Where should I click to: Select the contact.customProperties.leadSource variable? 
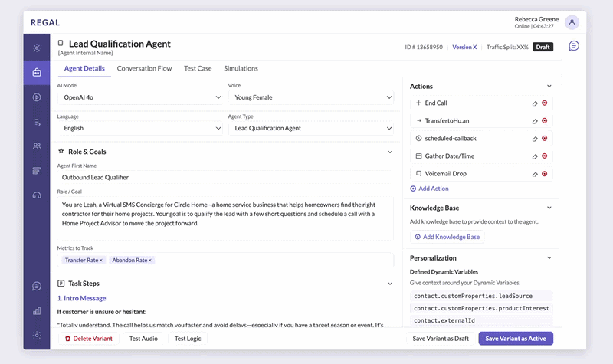pyautogui.click(x=481, y=296)
